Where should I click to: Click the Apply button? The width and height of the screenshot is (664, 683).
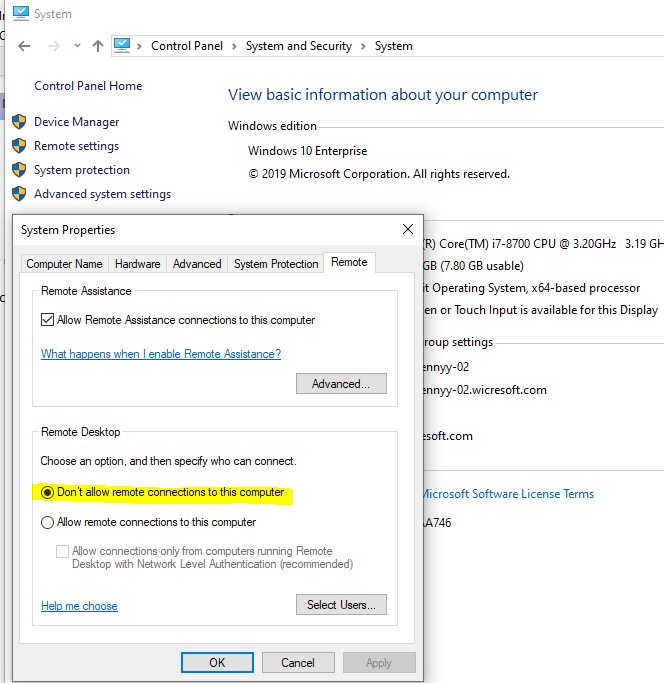(x=379, y=663)
